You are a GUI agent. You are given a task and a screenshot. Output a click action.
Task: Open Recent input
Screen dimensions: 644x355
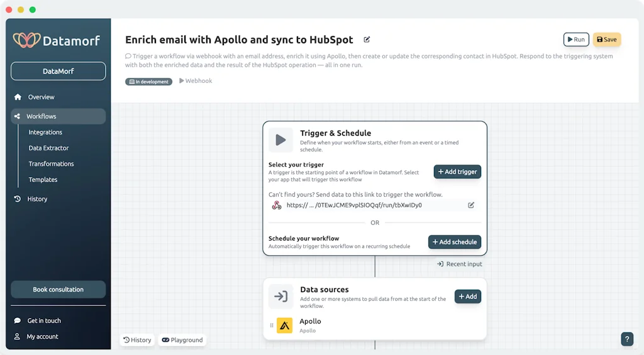click(x=460, y=264)
